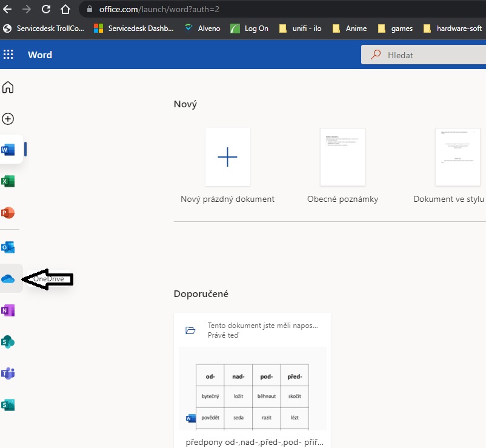Open OneDrive from the left sidebar
The image size is (486, 448).
click(8, 279)
